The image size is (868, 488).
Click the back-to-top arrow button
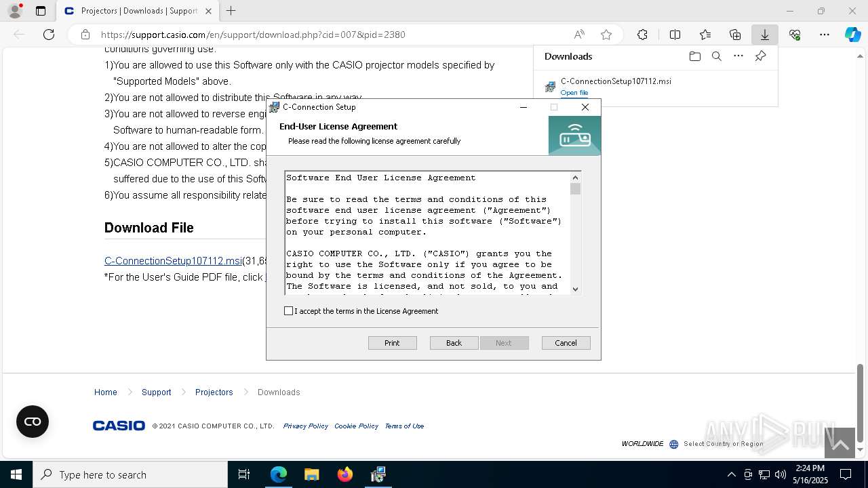tap(840, 443)
